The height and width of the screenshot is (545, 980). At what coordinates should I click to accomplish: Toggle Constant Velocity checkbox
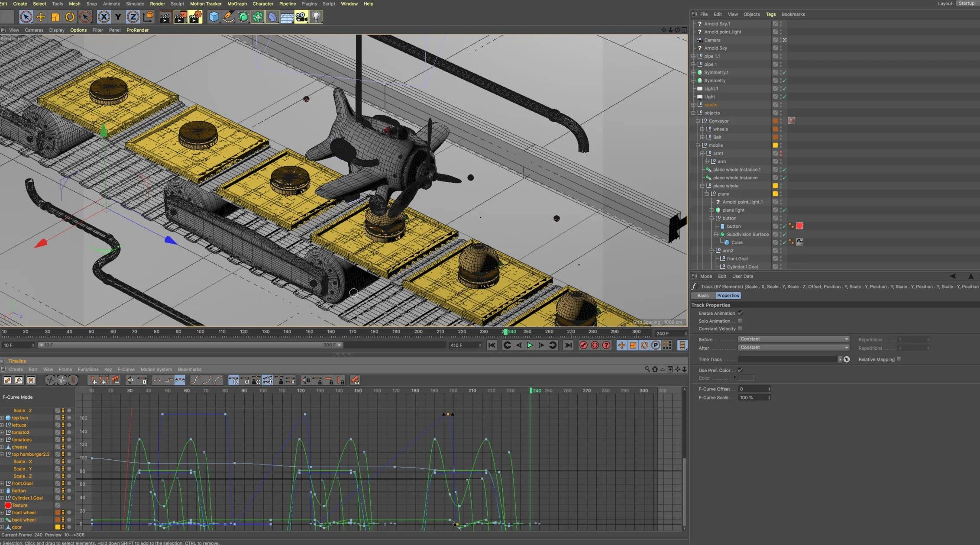pyautogui.click(x=740, y=329)
